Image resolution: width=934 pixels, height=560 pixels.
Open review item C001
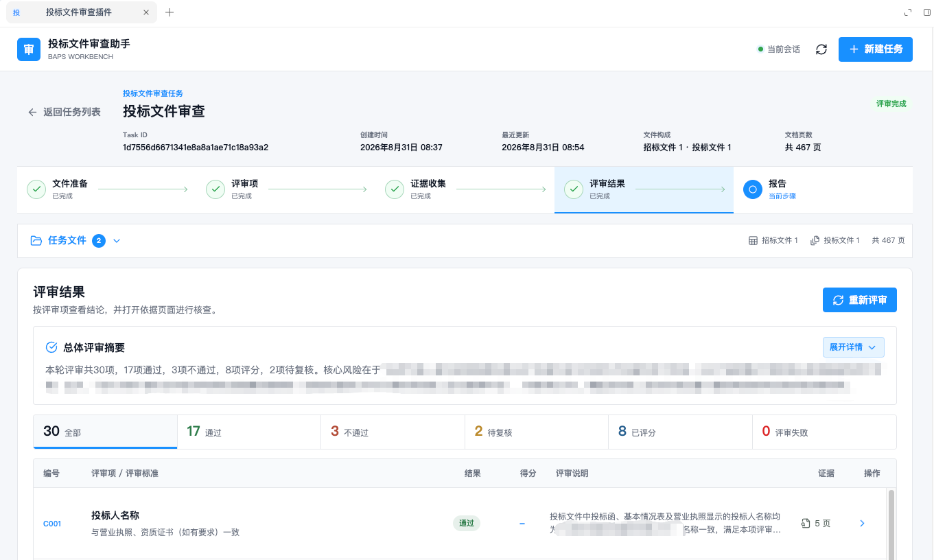click(52, 524)
